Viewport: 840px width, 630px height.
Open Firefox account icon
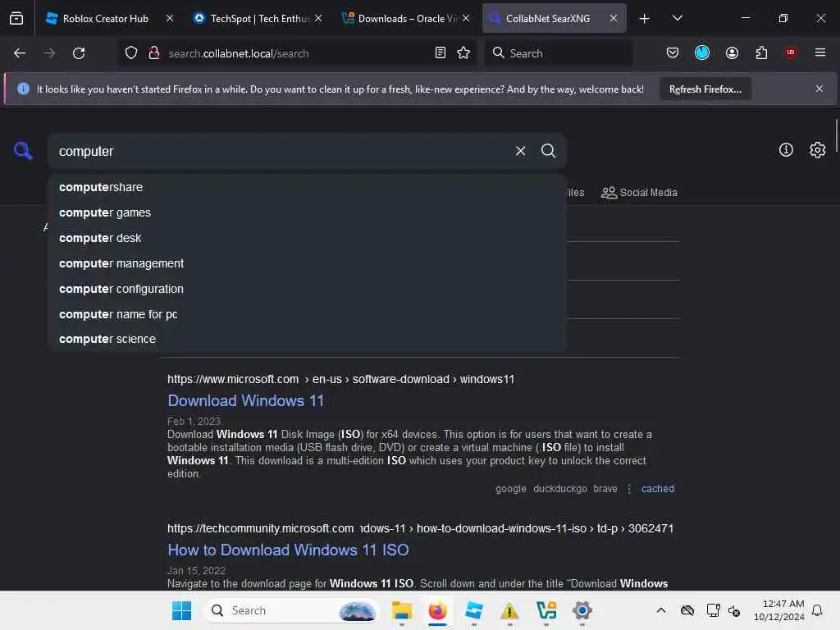(732, 52)
